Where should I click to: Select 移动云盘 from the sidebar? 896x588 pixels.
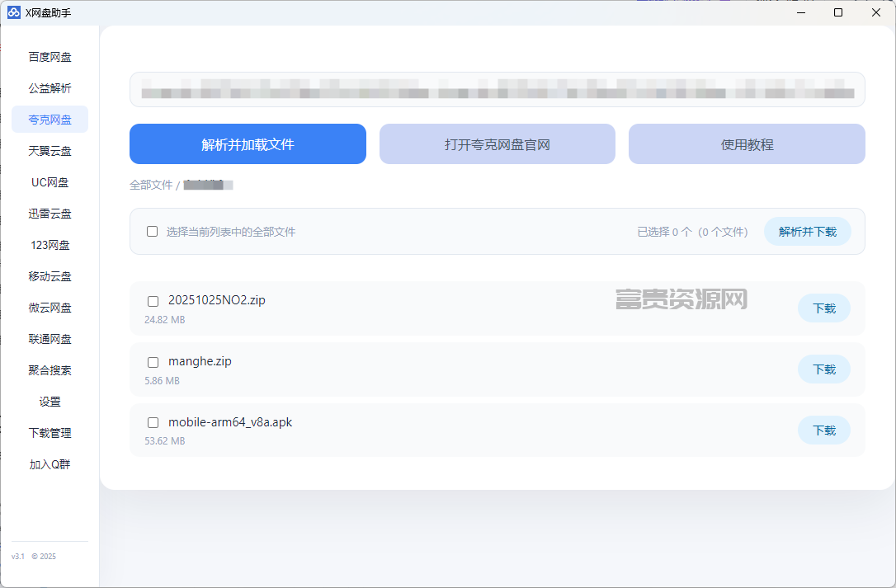pos(50,276)
